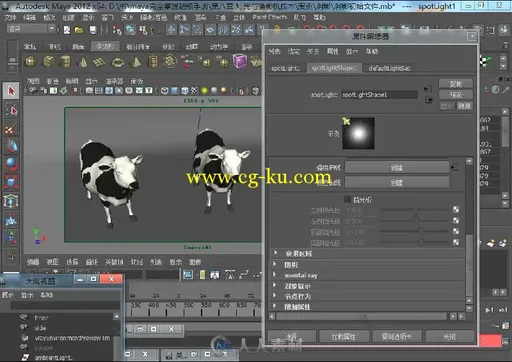This screenshot has width=512, height=362.
Task: Click the input connection arrow beside spotLight field
Action: coord(428,89)
